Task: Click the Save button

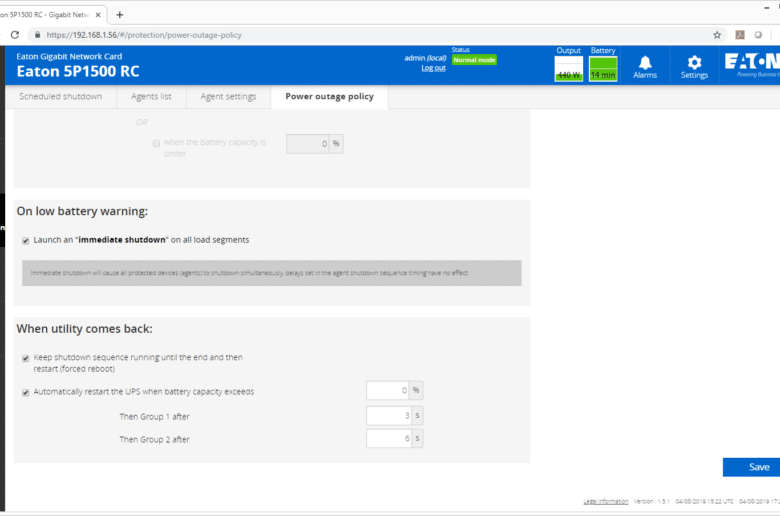Action: pyautogui.click(x=752, y=467)
